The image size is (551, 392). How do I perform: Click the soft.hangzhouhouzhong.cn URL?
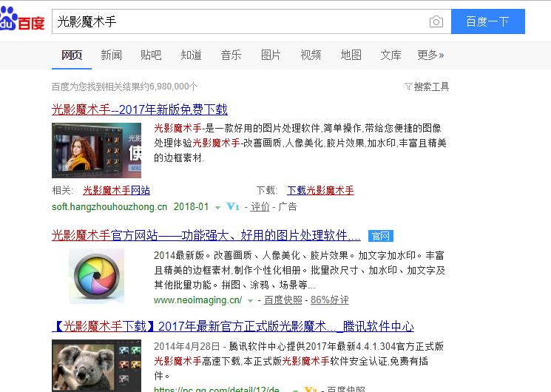coord(109,206)
